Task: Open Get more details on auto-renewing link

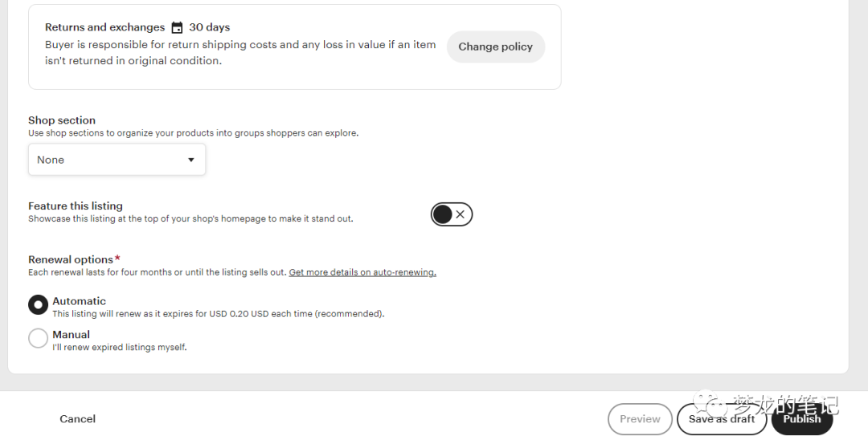Action: [x=362, y=272]
